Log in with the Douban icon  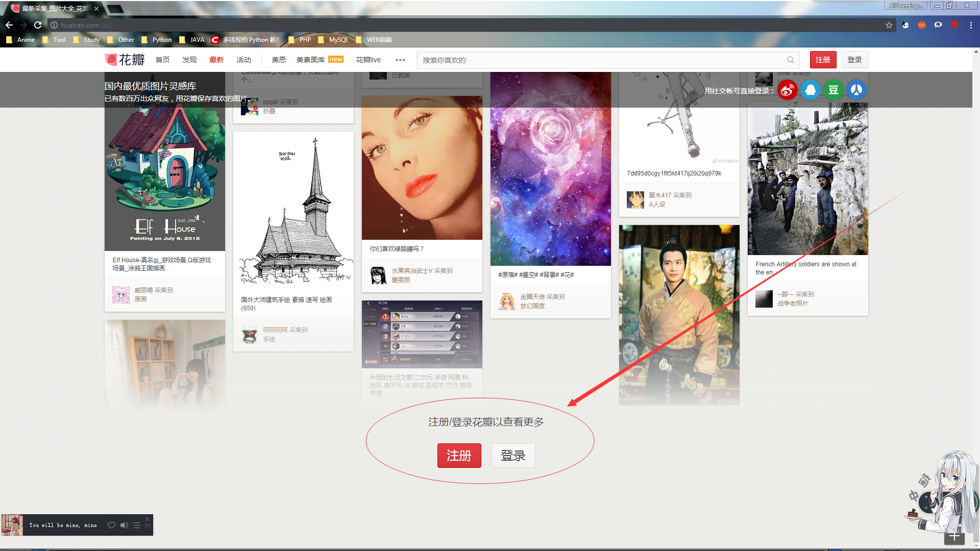click(x=833, y=90)
